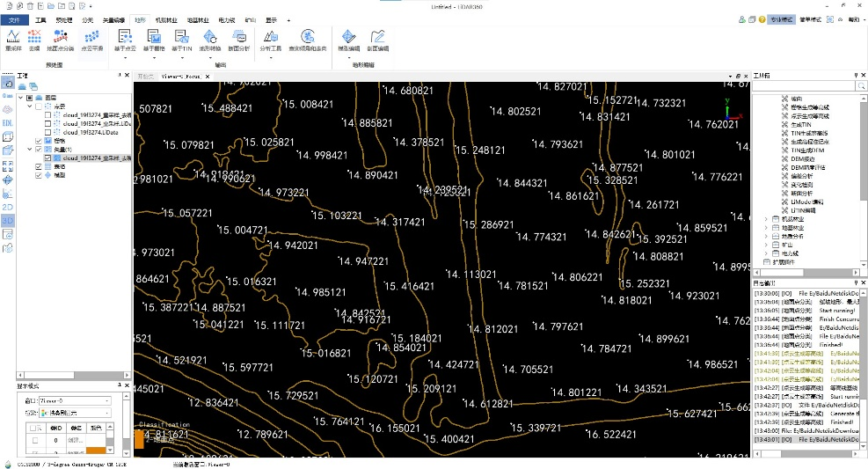The height and width of the screenshot is (469, 868).
Task: Switch to the 矢量编辑 ribbon tab
Action: [x=114, y=20]
